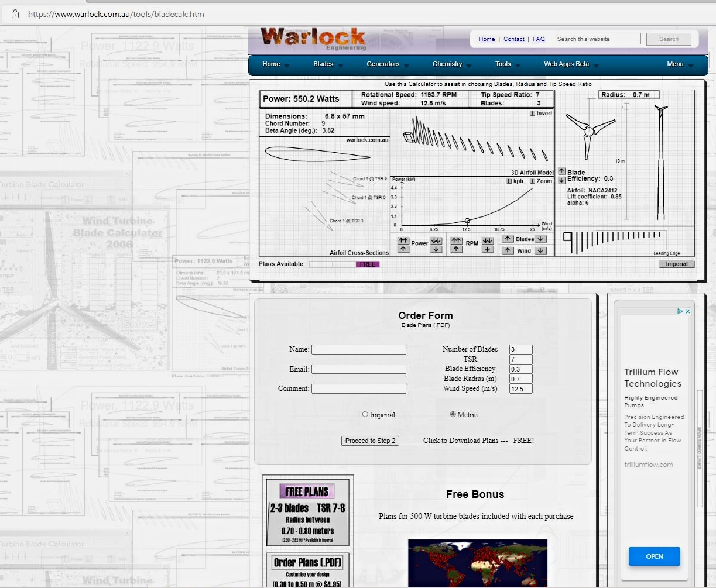Click the circle marker on power curve

[467, 221]
